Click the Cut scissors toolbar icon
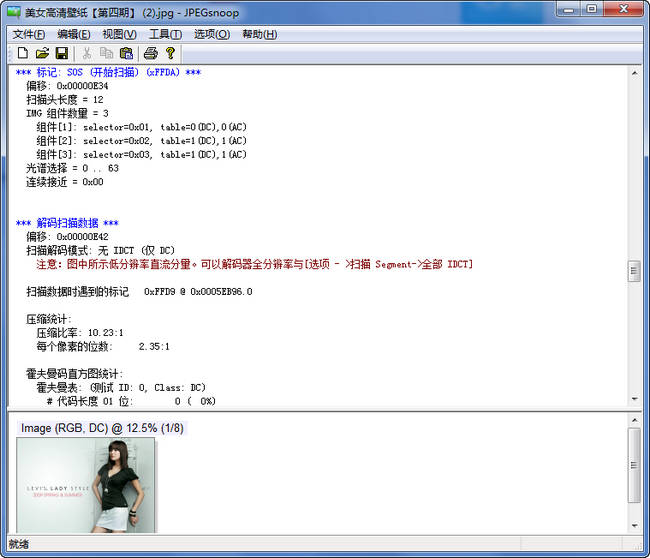Screen dimensions: 650x558 (x=87, y=53)
